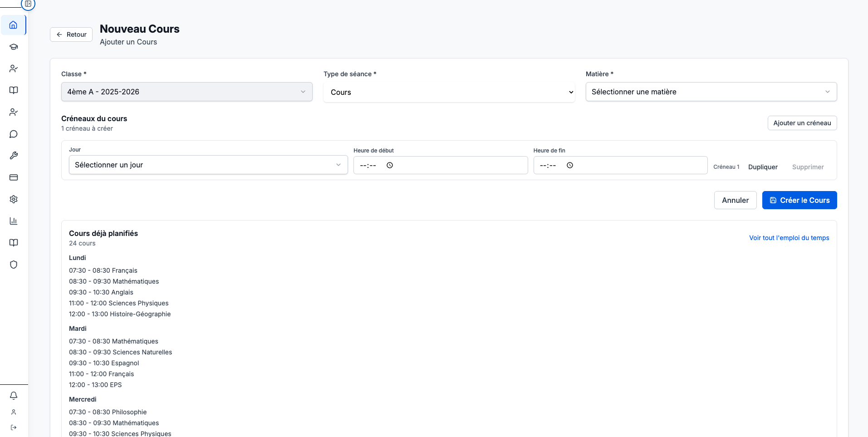The image size is (868, 437).
Task: Select the '07:30 - 08:30 Philosophie' row
Action: tap(108, 412)
